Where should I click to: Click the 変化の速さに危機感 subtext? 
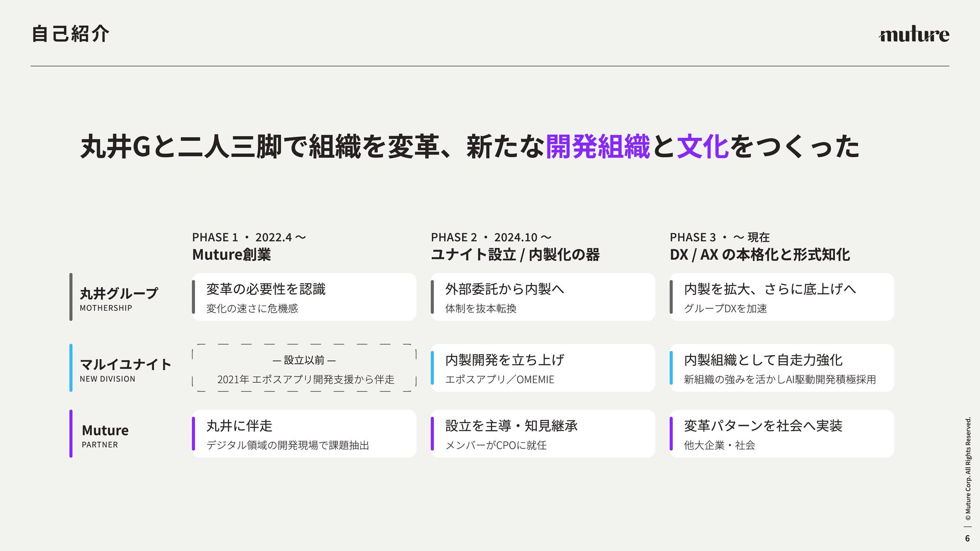(x=252, y=309)
